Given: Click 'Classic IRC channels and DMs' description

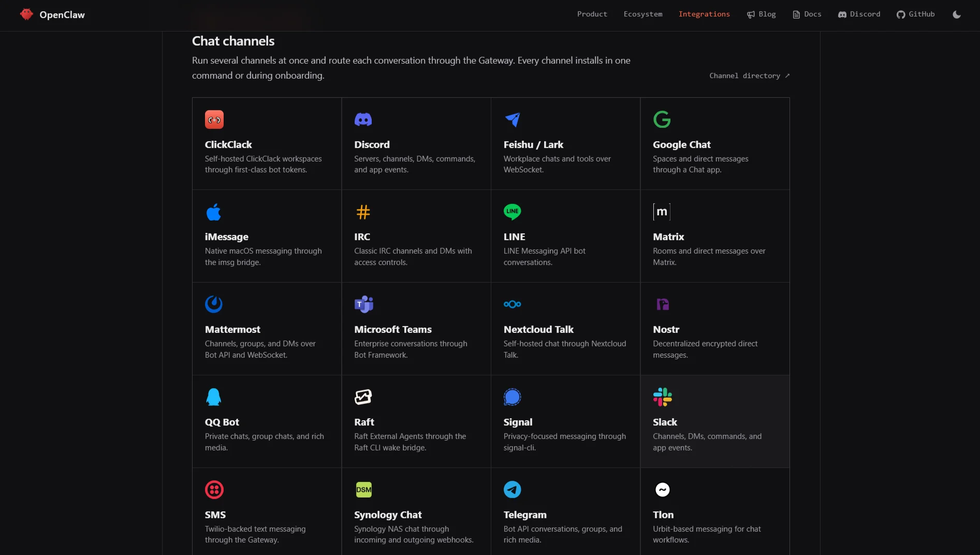Looking at the screenshot, I should click(413, 257).
